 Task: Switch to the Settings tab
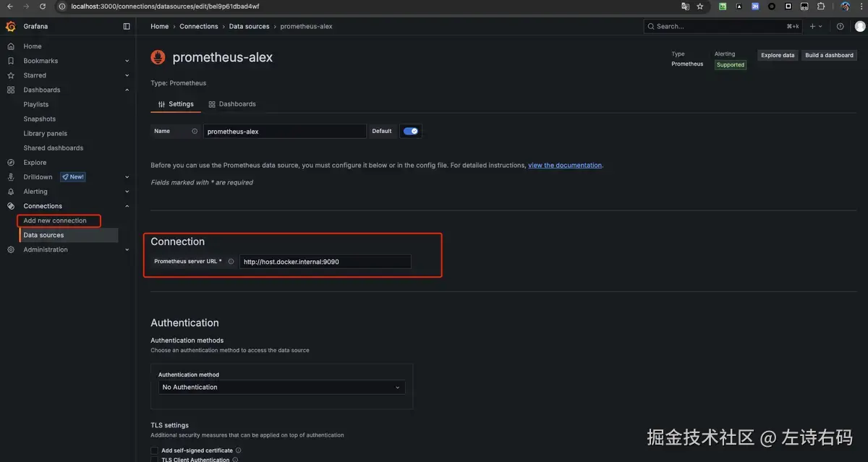(176, 104)
